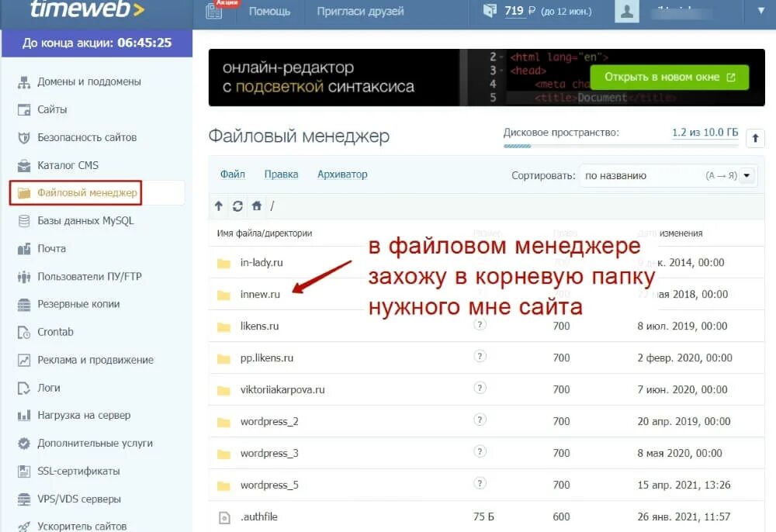Screen dimensions: 776x532
Task: Open the Архиватор menu
Action: (342, 174)
